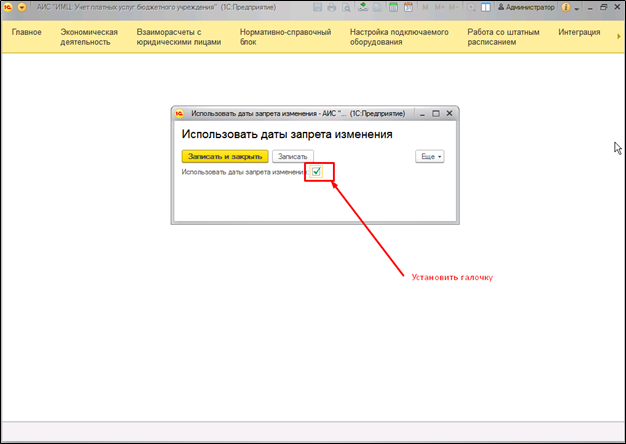
Task: Open the calendar icon in top toolbar
Action: click(x=408, y=7)
